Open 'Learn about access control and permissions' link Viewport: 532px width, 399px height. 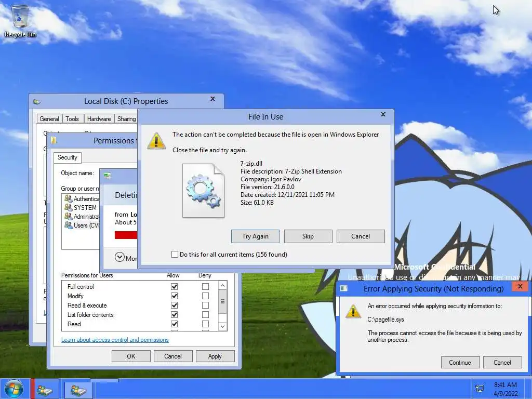(115, 340)
